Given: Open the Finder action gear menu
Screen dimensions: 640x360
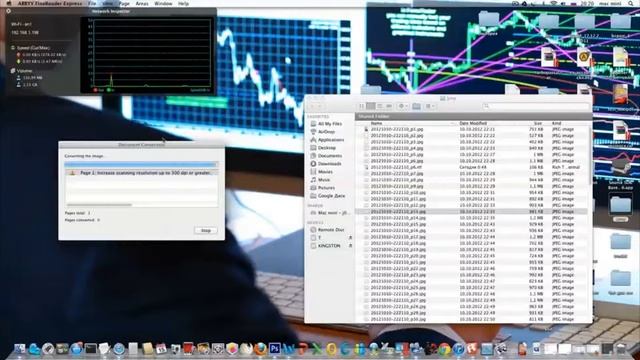Looking at the screenshot, I should coord(402,106).
